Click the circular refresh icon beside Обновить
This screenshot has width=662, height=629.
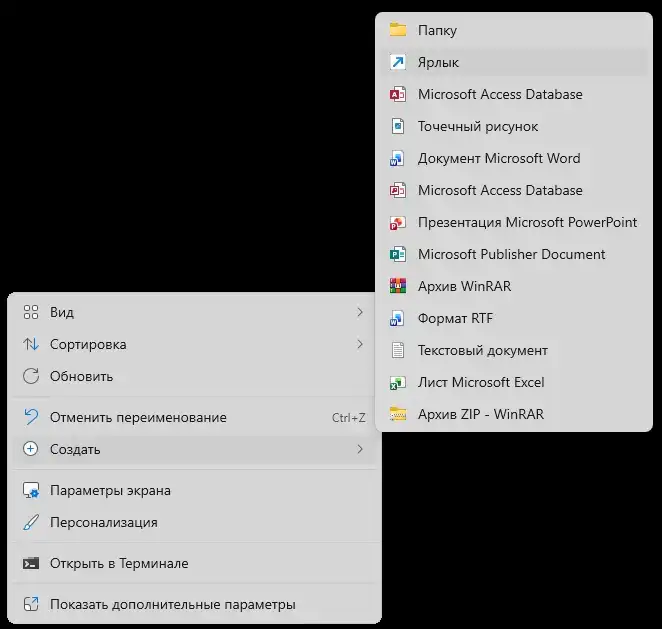point(31,376)
